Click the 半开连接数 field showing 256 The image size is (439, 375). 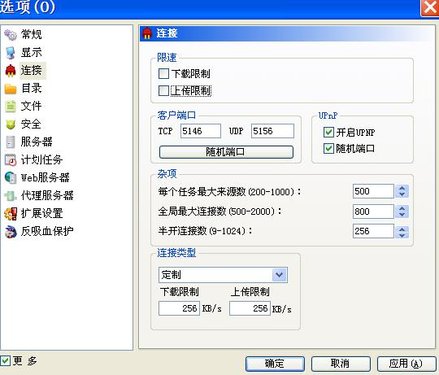pyautogui.click(x=373, y=231)
